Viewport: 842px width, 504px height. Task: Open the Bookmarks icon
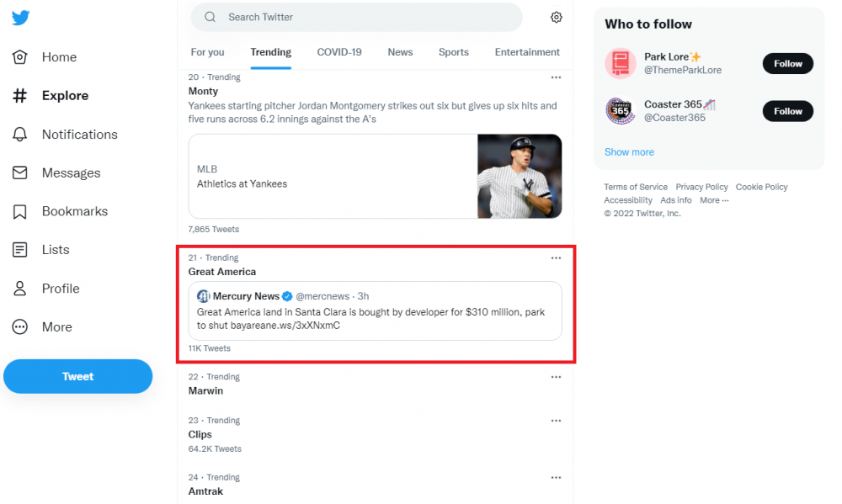[21, 212]
